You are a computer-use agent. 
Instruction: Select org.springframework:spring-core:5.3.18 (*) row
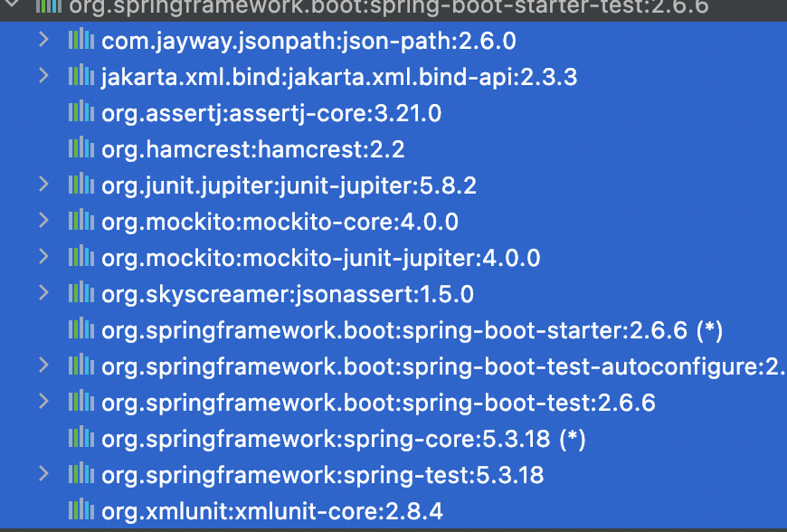point(393,439)
